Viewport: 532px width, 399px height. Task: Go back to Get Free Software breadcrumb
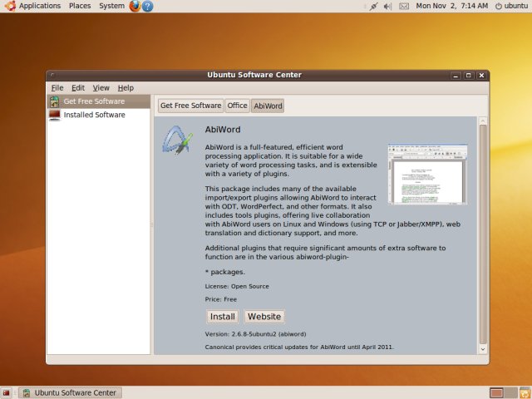pyautogui.click(x=190, y=106)
